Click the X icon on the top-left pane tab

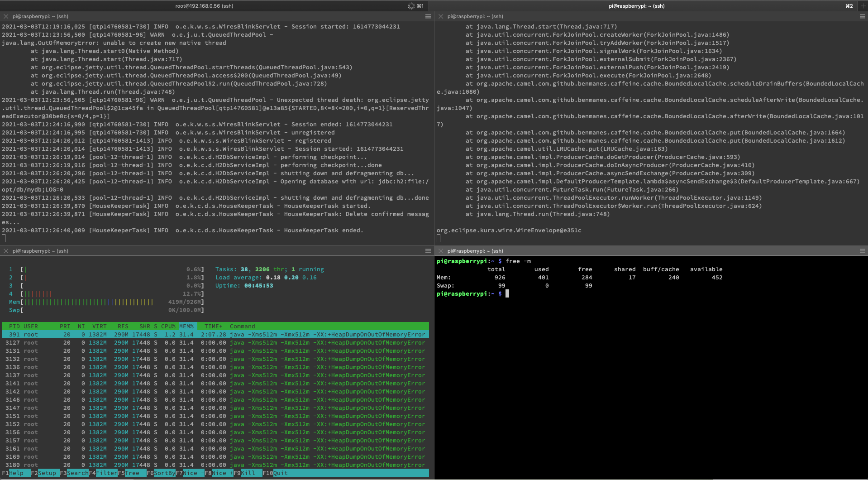pyautogui.click(x=5, y=16)
